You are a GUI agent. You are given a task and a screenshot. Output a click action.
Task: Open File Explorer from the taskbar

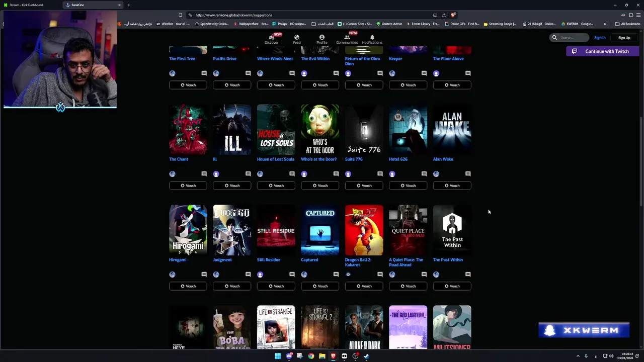pos(322,356)
